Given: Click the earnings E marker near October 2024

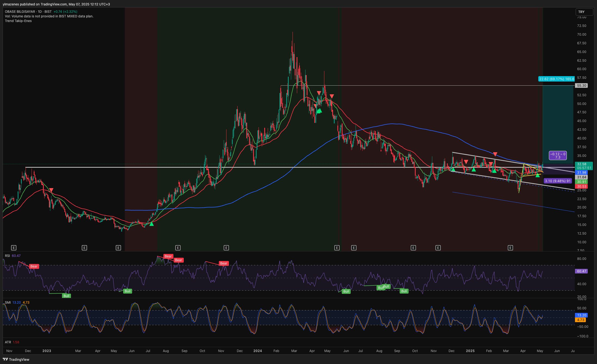Looking at the screenshot, I should click(413, 248).
